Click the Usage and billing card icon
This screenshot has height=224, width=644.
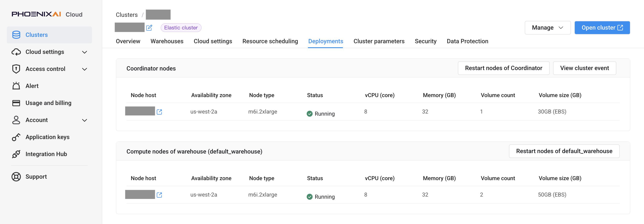coord(16,103)
